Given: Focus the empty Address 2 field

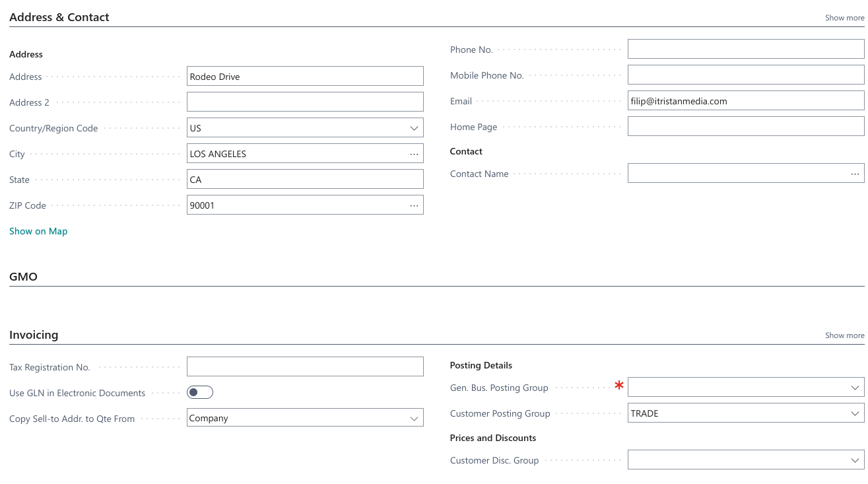Looking at the screenshot, I should (x=305, y=102).
